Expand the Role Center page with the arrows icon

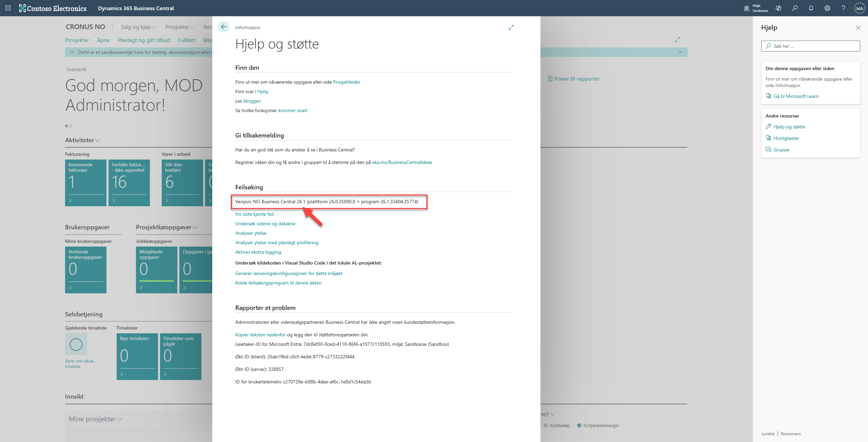pyautogui.click(x=677, y=40)
